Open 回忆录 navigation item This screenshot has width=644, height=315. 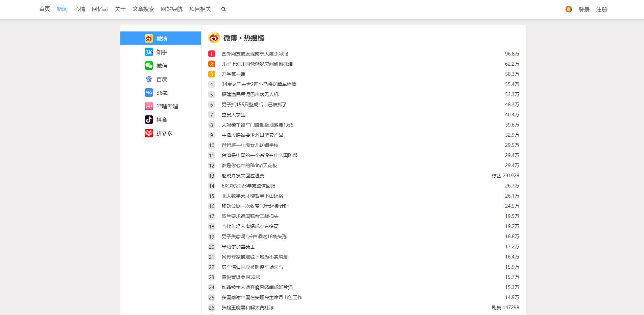coord(100,9)
